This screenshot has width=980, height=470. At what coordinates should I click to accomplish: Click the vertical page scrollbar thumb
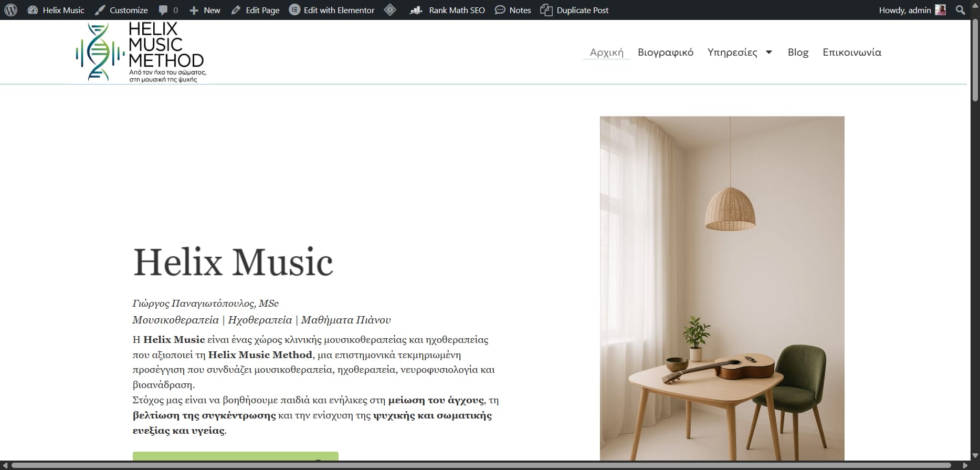point(975,60)
